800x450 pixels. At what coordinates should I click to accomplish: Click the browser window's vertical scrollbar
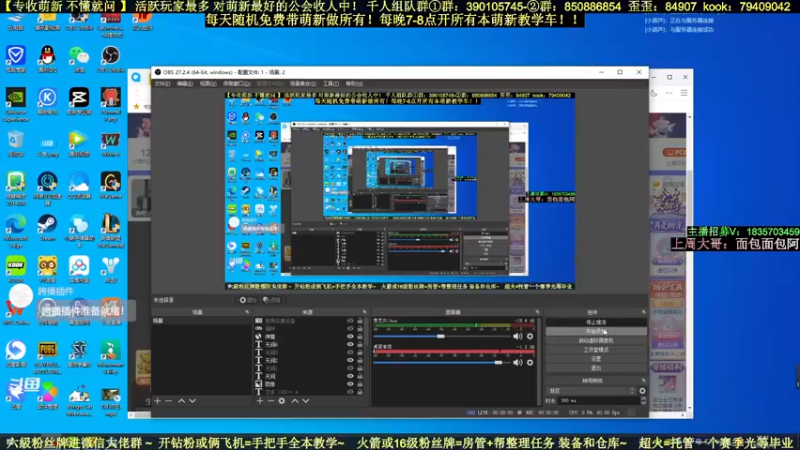tap(690, 265)
